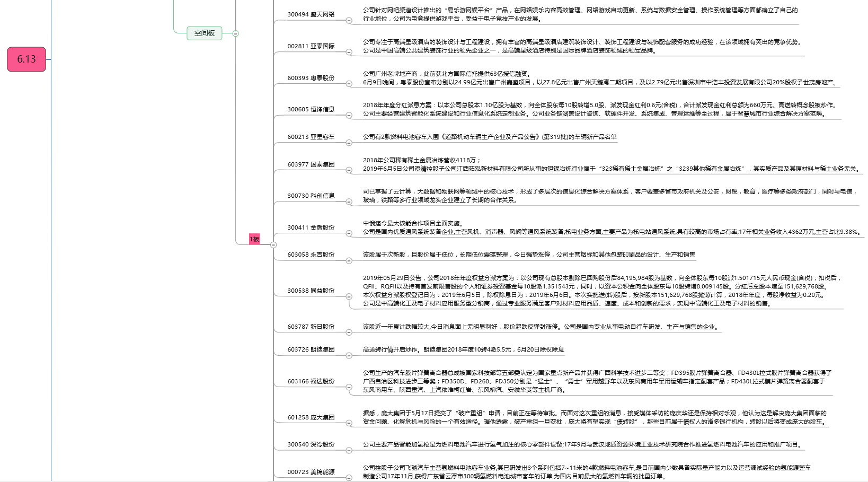This screenshot has width=868, height=482.
Task: Select node 600393 粤泰股份
Action: point(311,78)
